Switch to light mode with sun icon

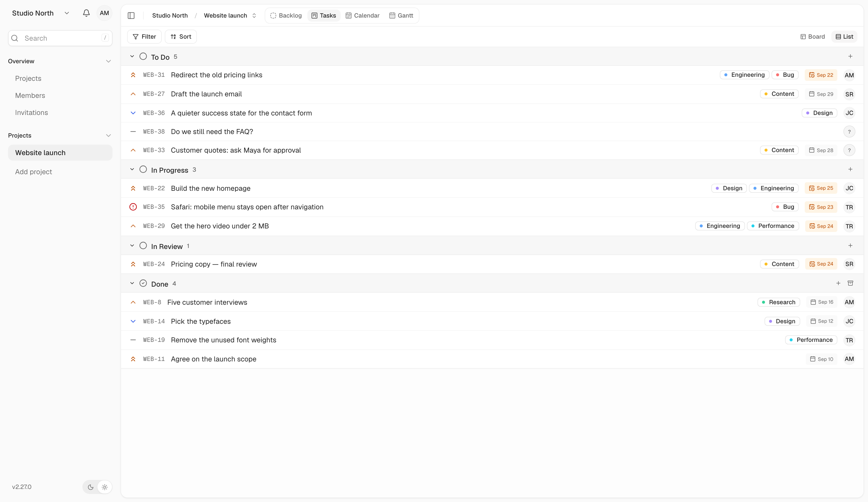tap(105, 487)
